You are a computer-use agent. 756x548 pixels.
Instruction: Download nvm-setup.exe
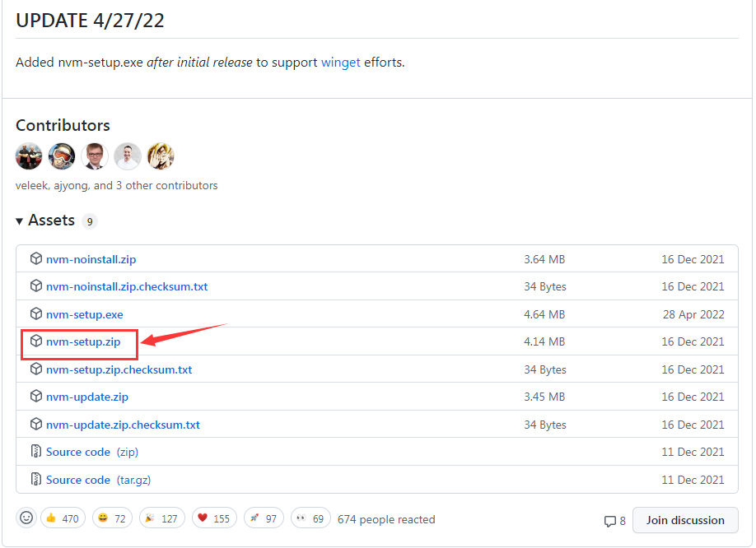coord(84,314)
